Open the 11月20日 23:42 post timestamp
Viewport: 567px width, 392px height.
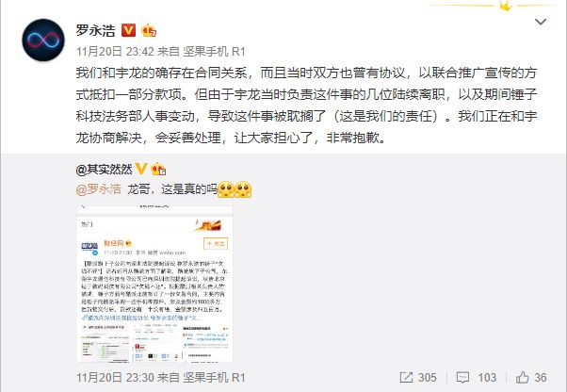coord(115,51)
